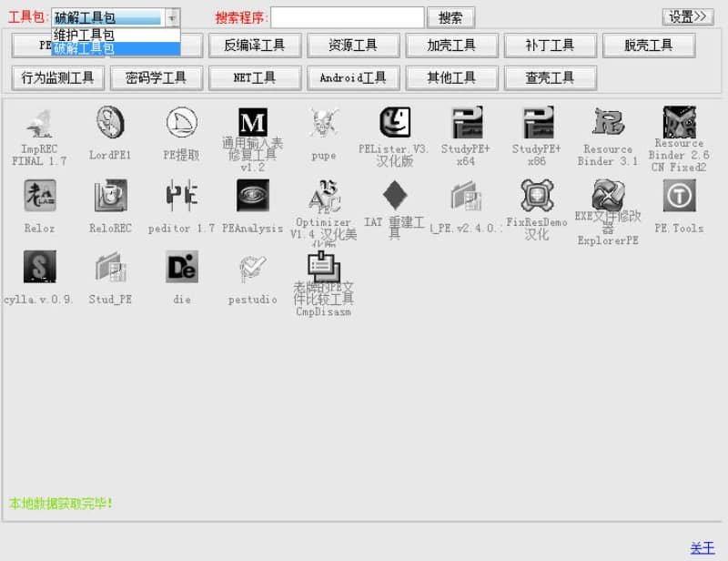Image resolution: width=728 pixels, height=561 pixels.
Task: Launch the pupe skull icon
Action: tap(324, 123)
